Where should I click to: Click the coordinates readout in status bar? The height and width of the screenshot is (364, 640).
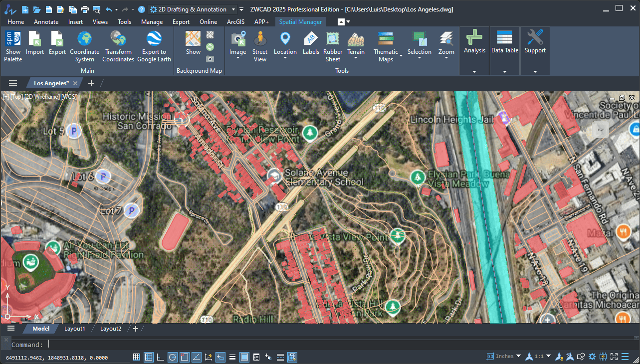click(x=56, y=358)
